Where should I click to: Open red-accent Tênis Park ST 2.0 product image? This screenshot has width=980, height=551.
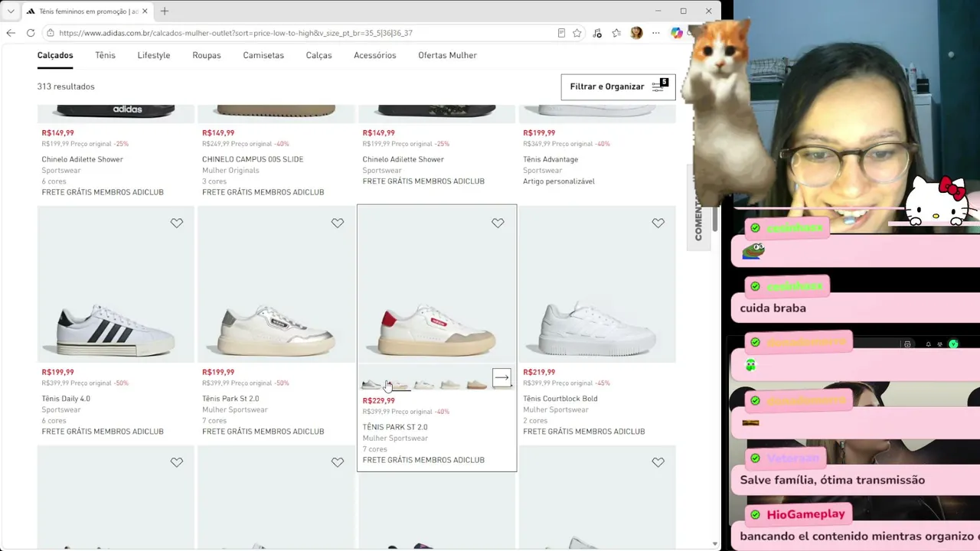click(x=436, y=285)
